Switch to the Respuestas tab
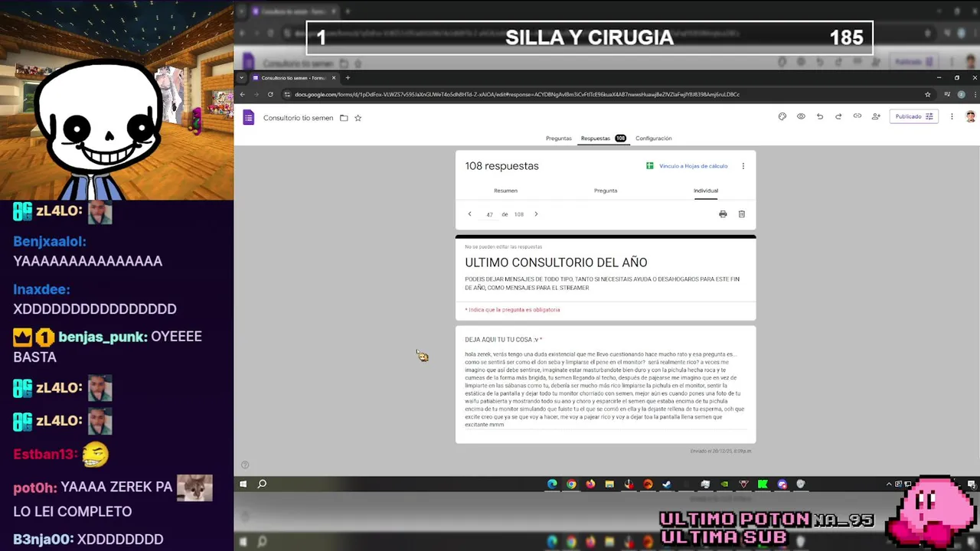 click(x=603, y=139)
